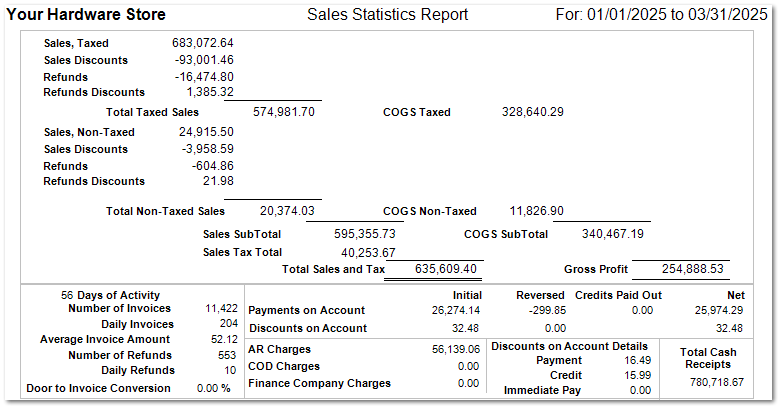
Task: Select Discounts on Account Payment value 16.49
Action: click(638, 360)
